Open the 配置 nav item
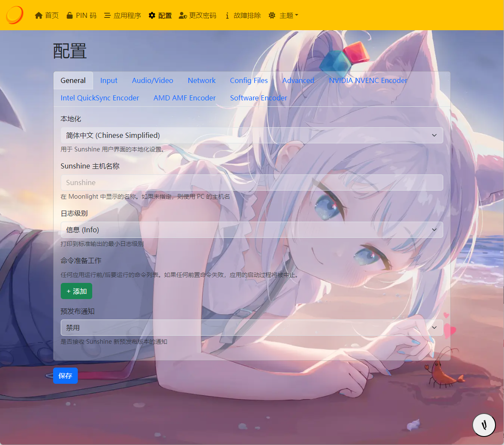504x445 pixels. tap(160, 15)
